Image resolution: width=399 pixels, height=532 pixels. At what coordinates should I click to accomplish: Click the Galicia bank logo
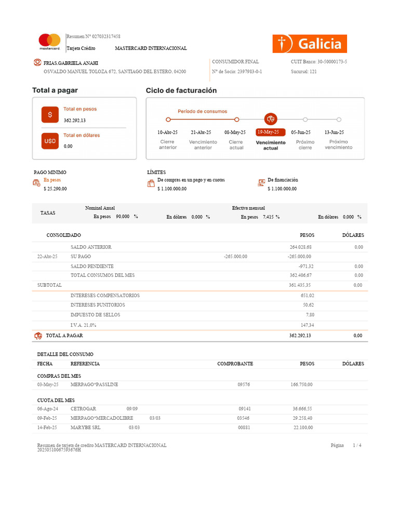coord(310,44)
